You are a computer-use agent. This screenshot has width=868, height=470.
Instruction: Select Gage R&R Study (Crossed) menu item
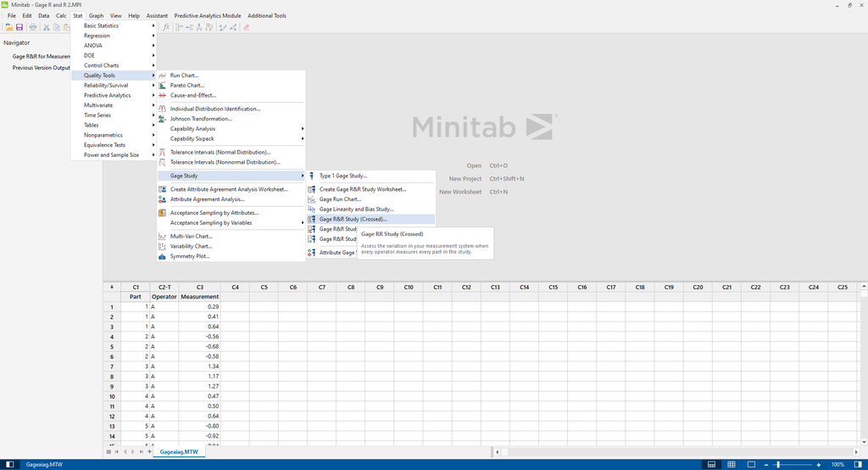click(x=370, y=219)
